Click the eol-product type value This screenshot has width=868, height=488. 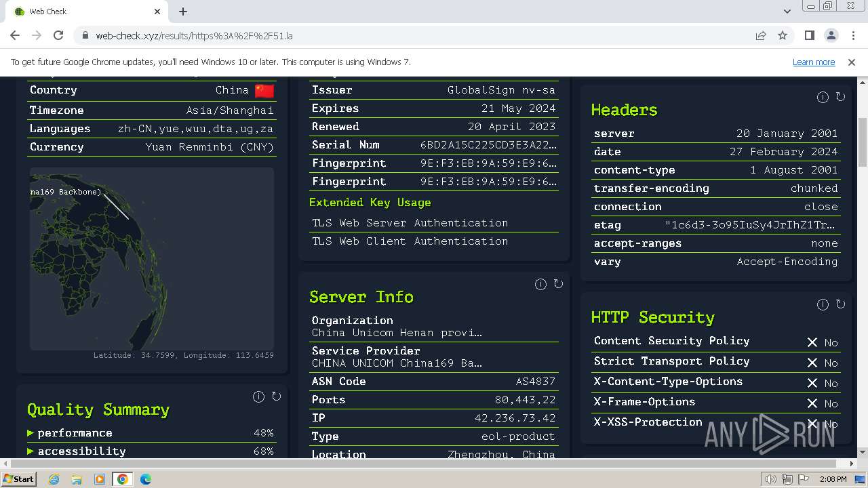(x=518, y=436)
